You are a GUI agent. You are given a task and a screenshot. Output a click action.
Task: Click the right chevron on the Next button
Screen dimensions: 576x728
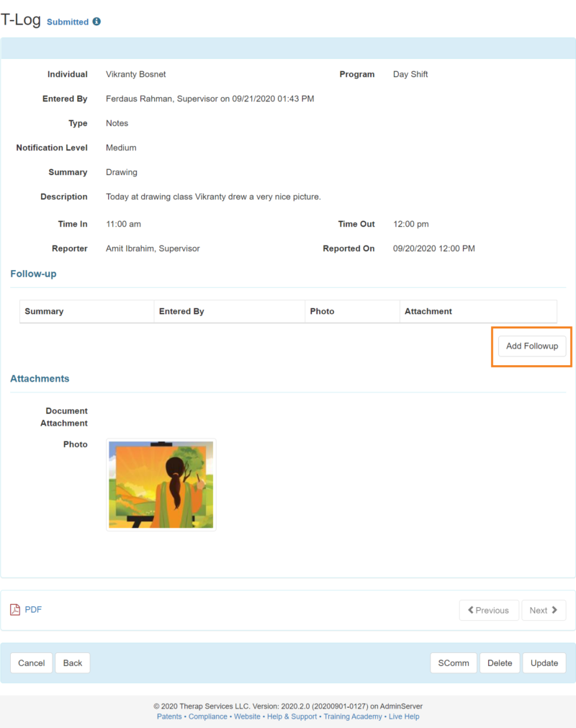click(555, 610)
